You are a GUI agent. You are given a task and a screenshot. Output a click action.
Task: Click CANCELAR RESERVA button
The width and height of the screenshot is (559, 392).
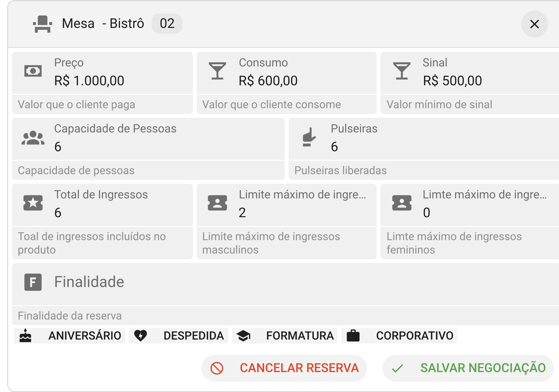coord(284,368)
